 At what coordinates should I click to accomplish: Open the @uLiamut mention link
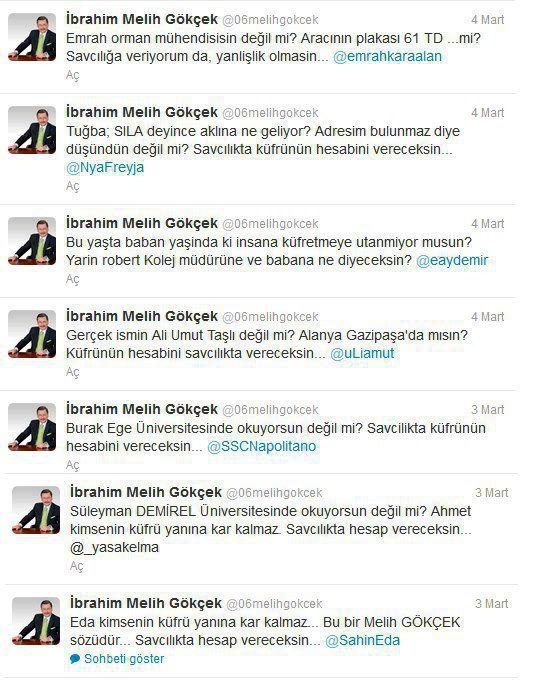point(362,353)
